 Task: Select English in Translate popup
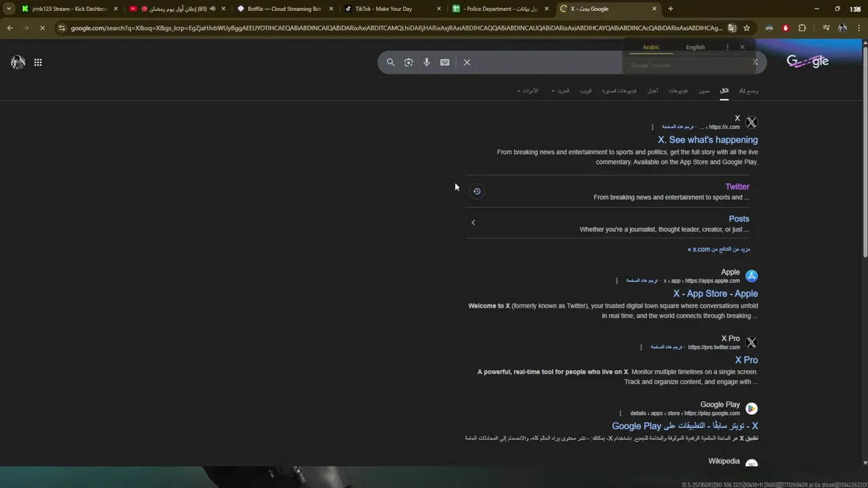[695, 47]
